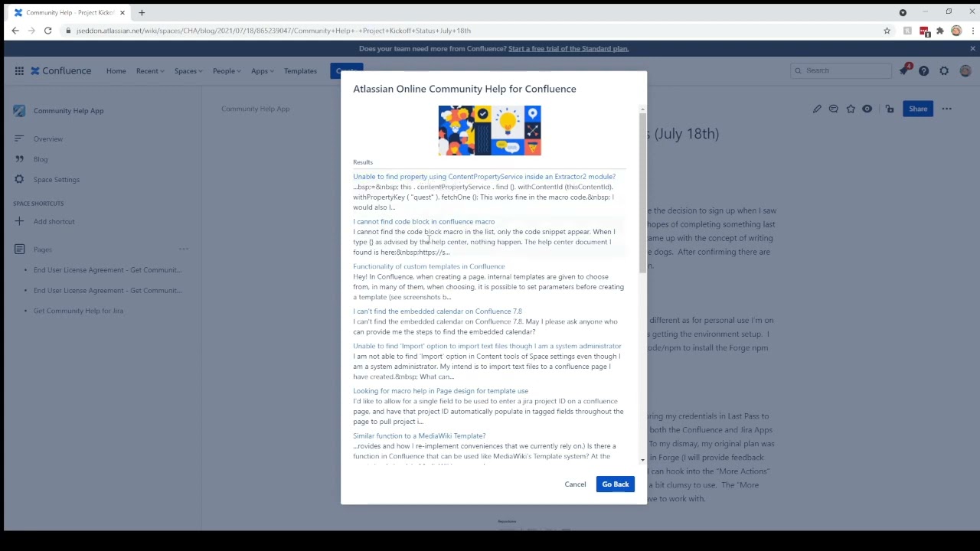Open 'Looking for macro help' result
The height and width of the screenshot is (551, 980).
[440, 391]
